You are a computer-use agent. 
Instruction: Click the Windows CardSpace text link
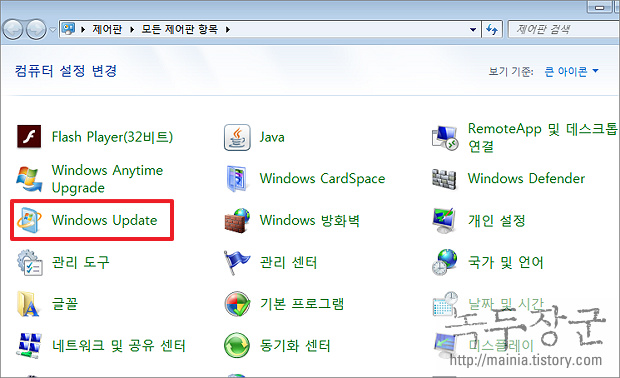(x=322, y=179)
